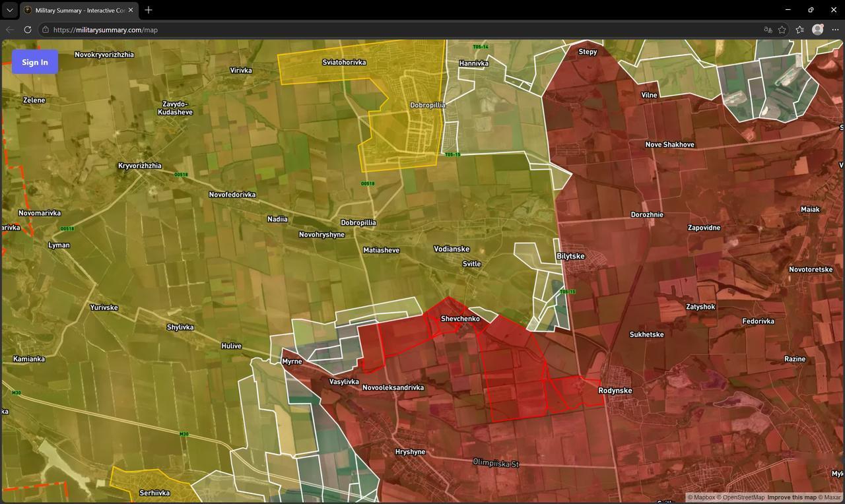Click the Yurivske map label
Screen dimensions: 845x504
coord(104,307)
